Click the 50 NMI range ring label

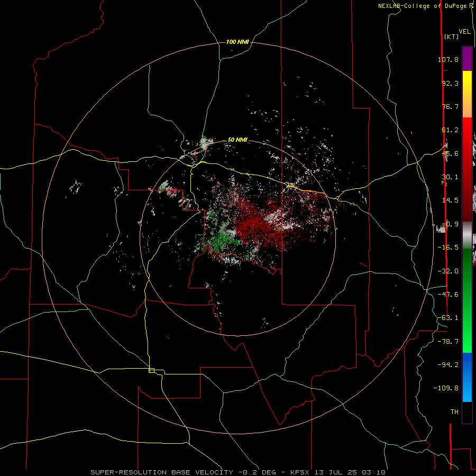237,140
